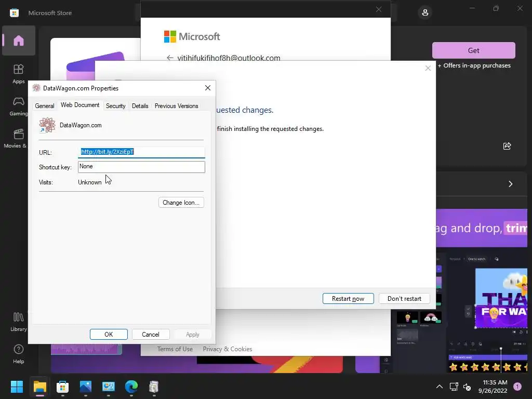Close the Microsoft sign-in window

(379, 9)
